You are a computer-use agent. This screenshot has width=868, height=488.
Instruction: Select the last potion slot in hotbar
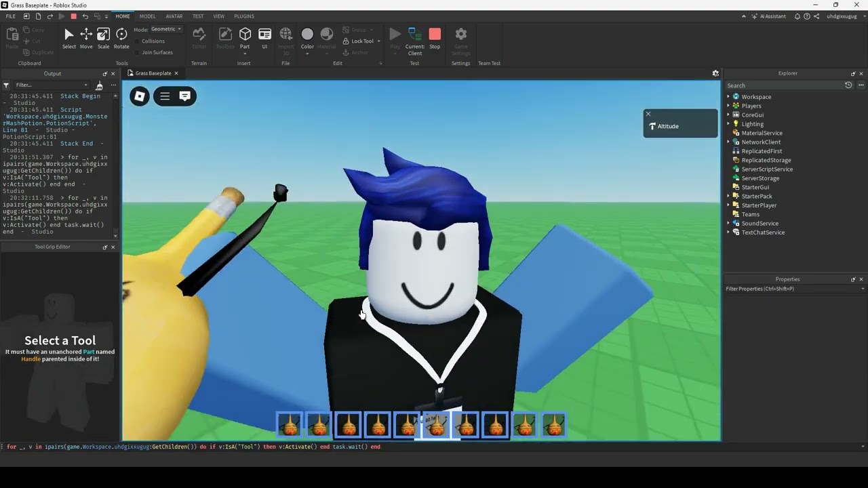(x=554, y=425)
